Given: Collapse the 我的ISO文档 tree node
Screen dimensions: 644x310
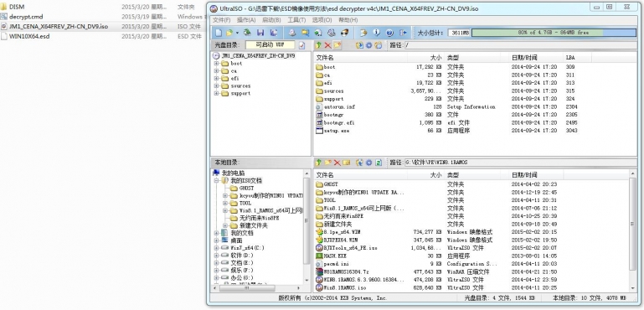Looking at the screenshot, I should (x=216, y=180).
